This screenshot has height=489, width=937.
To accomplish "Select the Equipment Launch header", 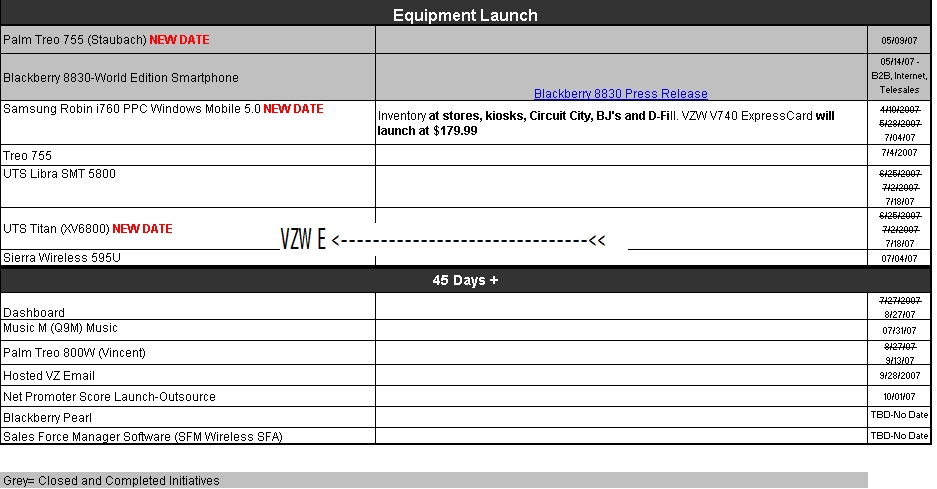I will pos(466,15).
